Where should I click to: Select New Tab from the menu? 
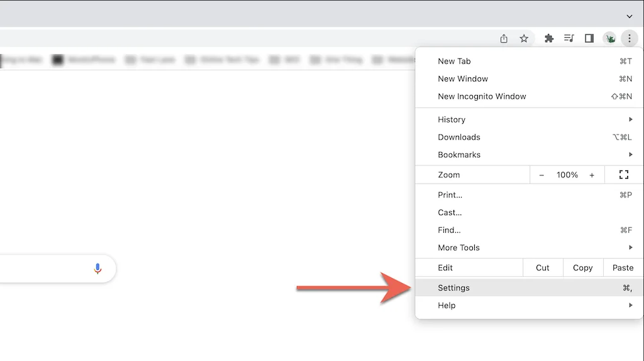tap(529, 61)
